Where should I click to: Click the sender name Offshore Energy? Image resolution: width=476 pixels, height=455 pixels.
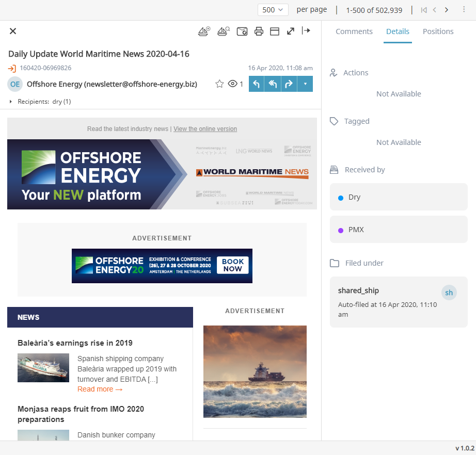click(112, 84)
